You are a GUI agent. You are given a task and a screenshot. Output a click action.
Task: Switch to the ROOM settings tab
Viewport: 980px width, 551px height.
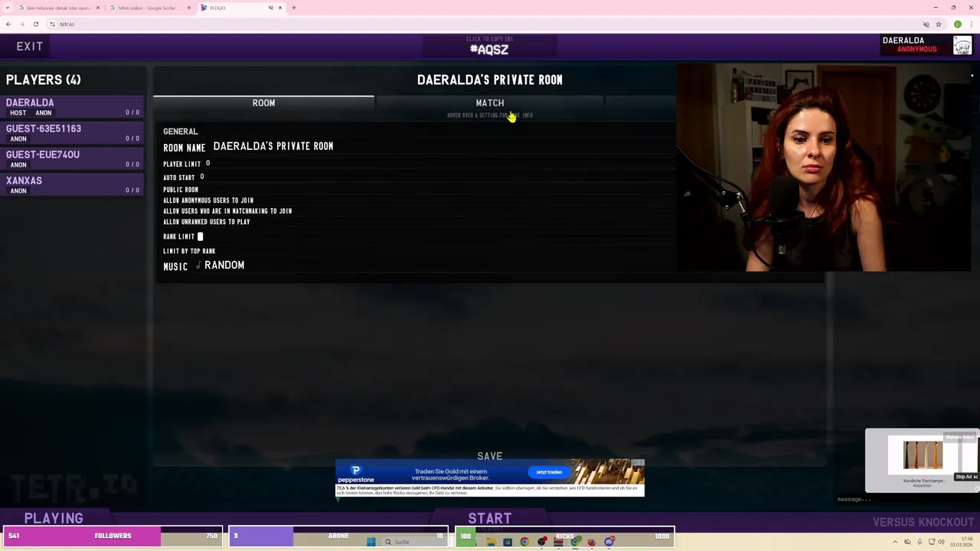[x=263, y=103]
